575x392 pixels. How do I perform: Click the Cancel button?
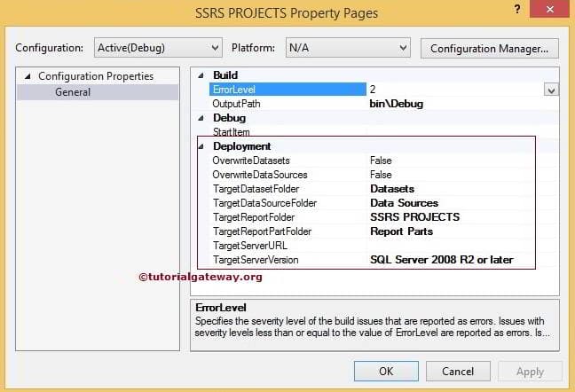(458, 371)
